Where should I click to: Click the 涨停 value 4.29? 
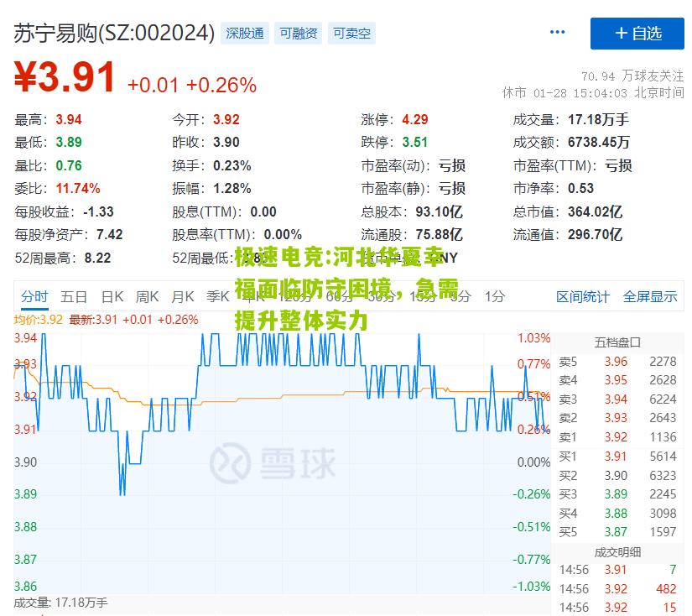click(415, 120)
